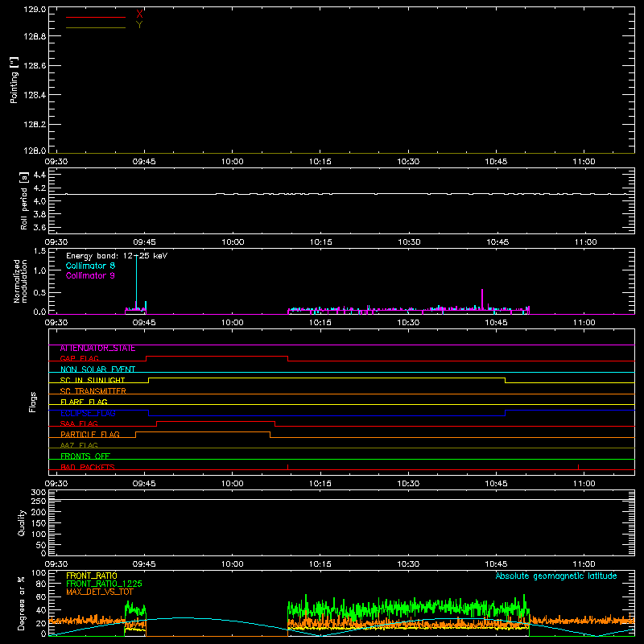Image resolution: width=644 pixels, height=644 pixels.
Task: Click the red X legend line sample
Action: pos(96,17)
